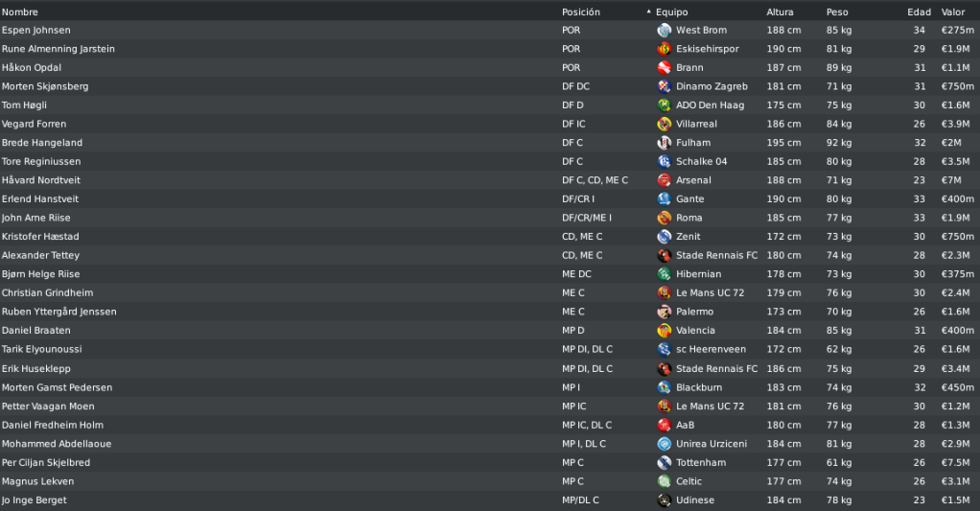980x511 pixels.
Task: Click the Arsenal club badge icon
Action: [x=664, y=180]
